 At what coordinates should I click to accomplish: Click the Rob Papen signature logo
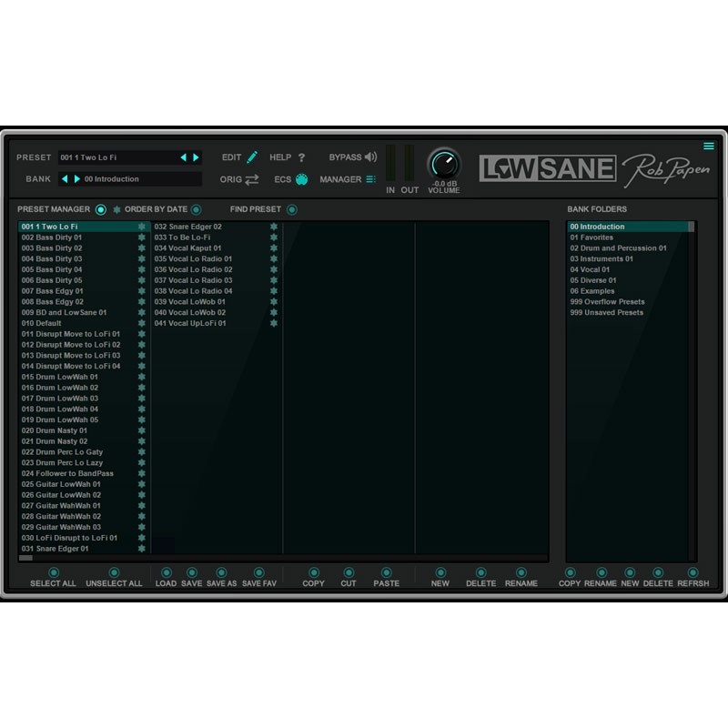click(666, 170)
